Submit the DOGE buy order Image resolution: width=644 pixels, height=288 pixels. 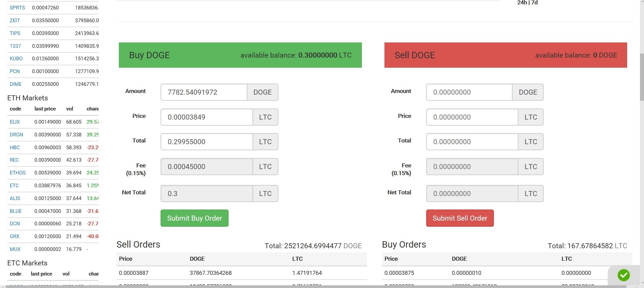point(194,218)
